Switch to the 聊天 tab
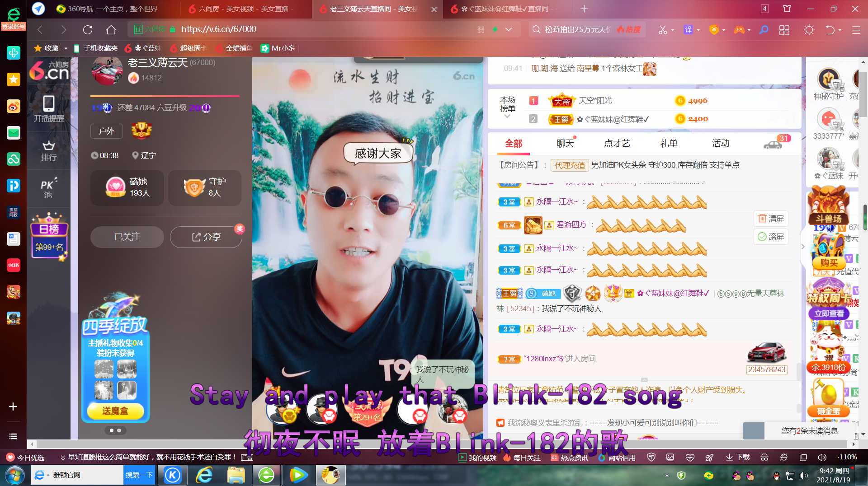 (565, 144)
